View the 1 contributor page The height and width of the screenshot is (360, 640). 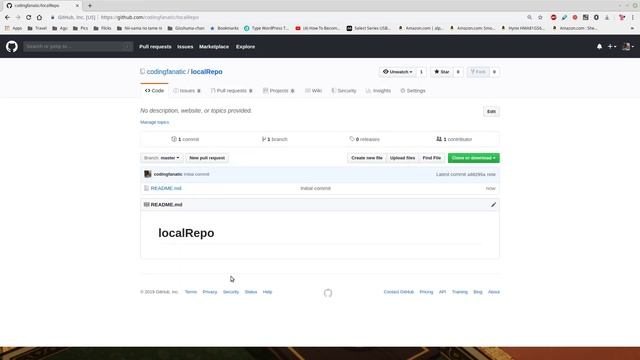[x=454, y=139]
